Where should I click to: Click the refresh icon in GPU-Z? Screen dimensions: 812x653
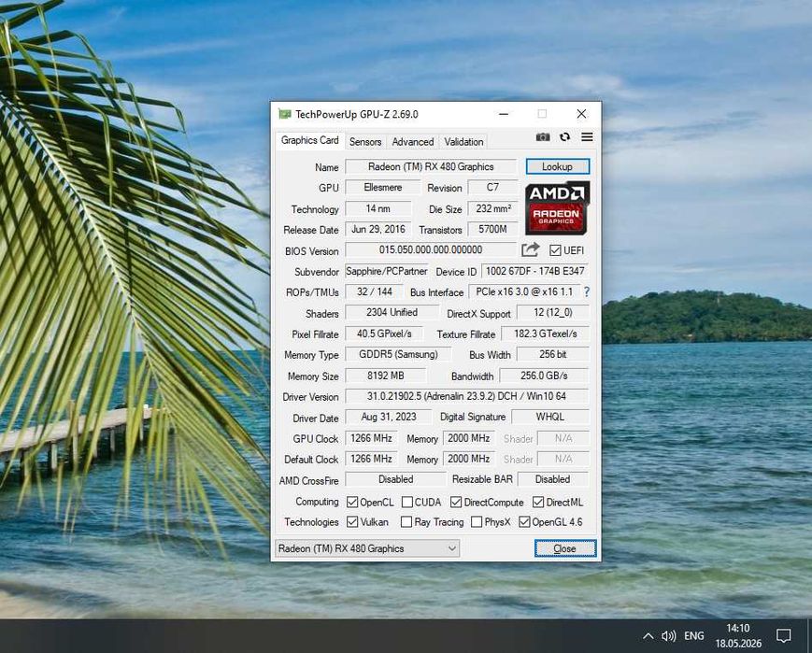(565, 137)
